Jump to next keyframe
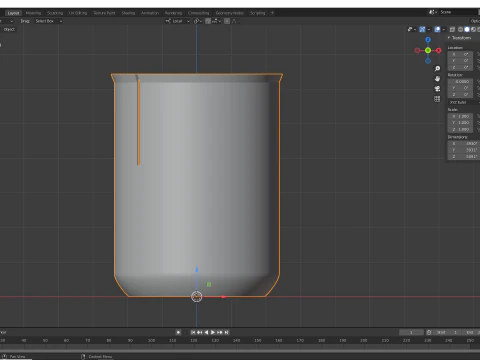This screenshot has height=360, width=480. [x=220, y=332]
